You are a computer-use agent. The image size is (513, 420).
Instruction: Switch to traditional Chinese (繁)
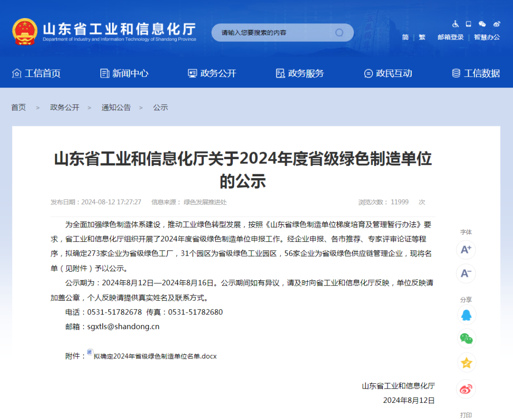[422, 37]
